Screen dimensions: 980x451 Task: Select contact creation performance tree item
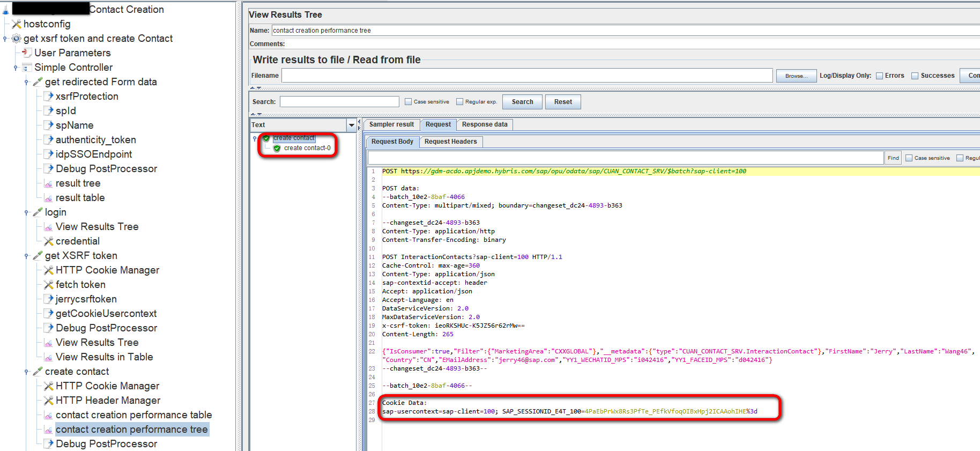tap(131, 430)
